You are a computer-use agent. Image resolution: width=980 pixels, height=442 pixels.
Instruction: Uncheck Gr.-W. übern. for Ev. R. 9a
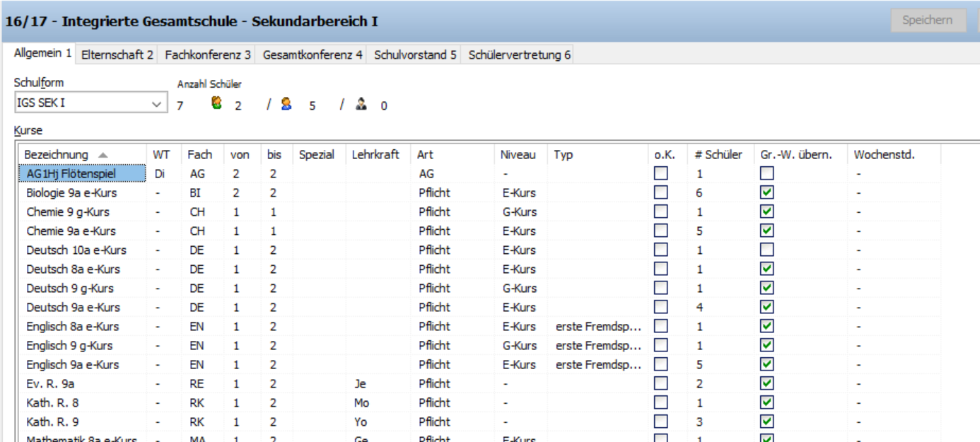766,383
